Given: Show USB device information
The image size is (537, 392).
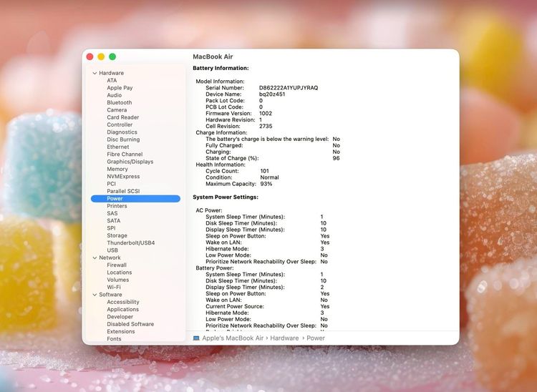Looking at the screenshot, I should [x=112, y=250].
